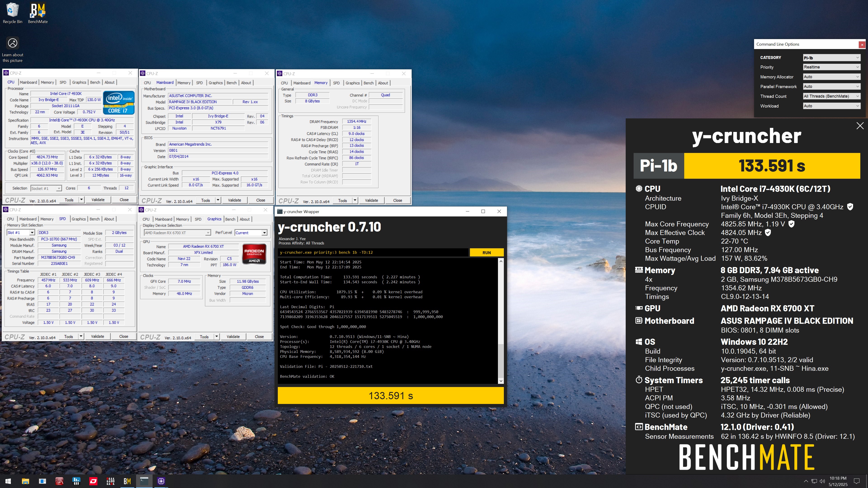
Task: Open the display device dropdown AMD Radeon RX 6700 XT
Action: pos(177,233)
